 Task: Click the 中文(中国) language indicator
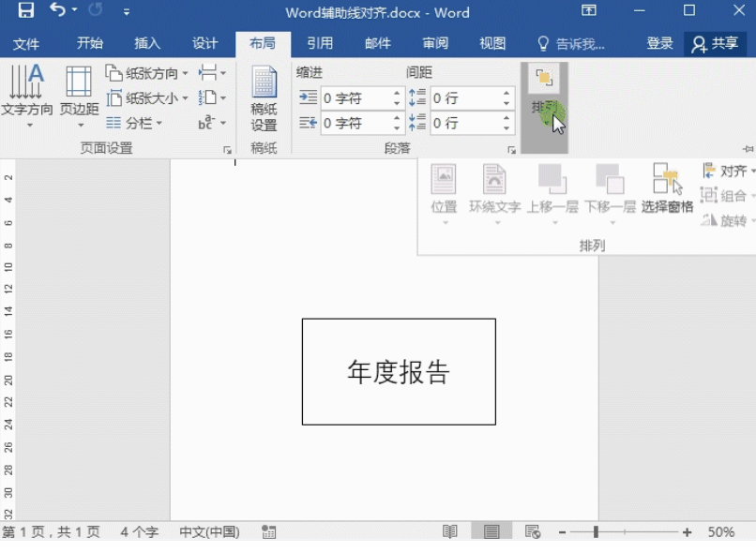(209, 531)
